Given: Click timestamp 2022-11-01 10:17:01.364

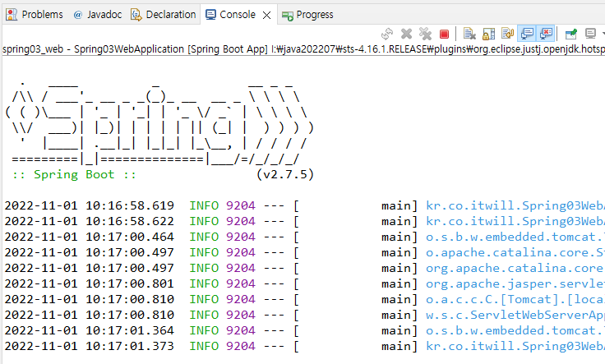Looking at the screenshot, I should pyautogui.click(x=90, y=330).
